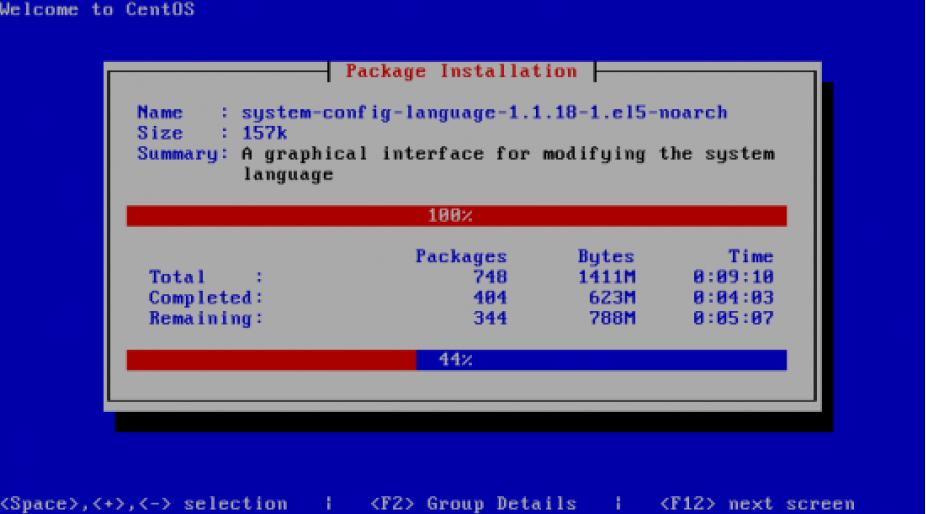Click the overall 44% progress bar
Image resolution: width=926 pixels, height=514 pixels.
click(x=457, y=360)
